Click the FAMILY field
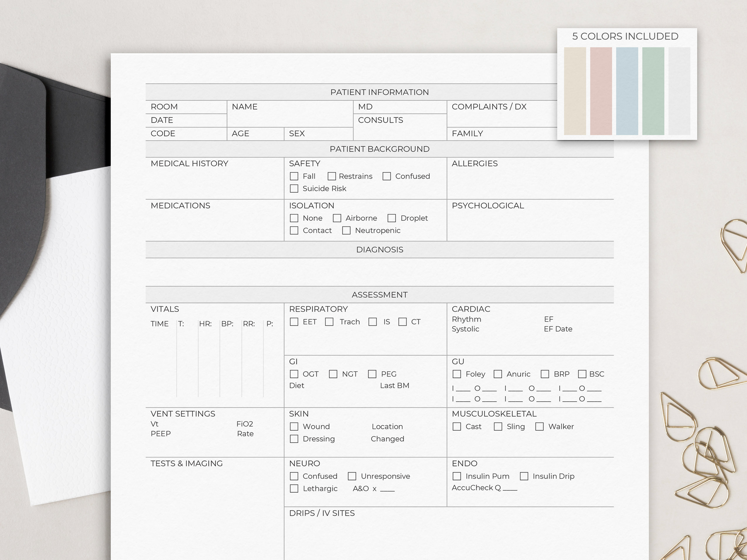The height and width of the screenshot is (560, 747). (x=502, y=134)
